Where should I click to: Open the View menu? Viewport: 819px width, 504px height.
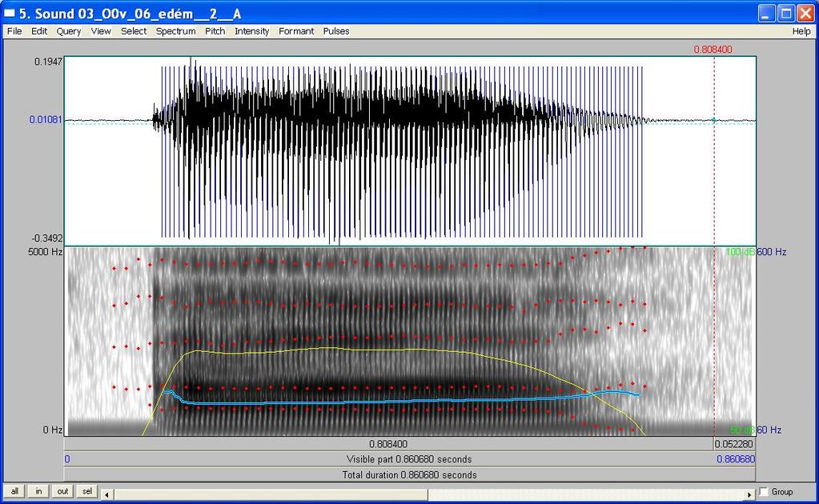point(101,31)
